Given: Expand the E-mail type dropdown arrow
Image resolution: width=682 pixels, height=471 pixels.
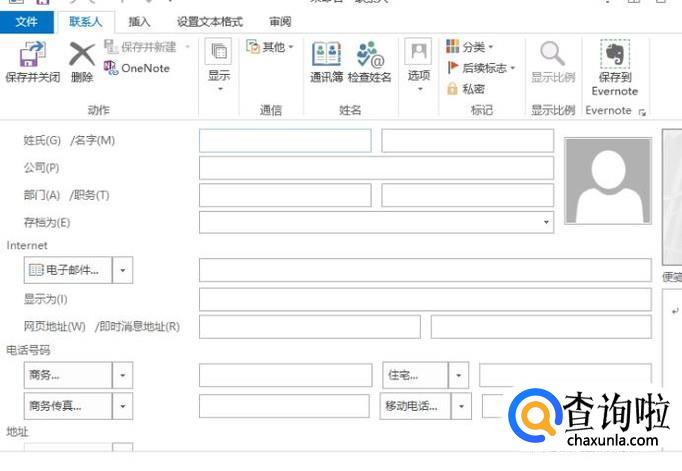Looking at the screenshot, I should coord(123,270).
